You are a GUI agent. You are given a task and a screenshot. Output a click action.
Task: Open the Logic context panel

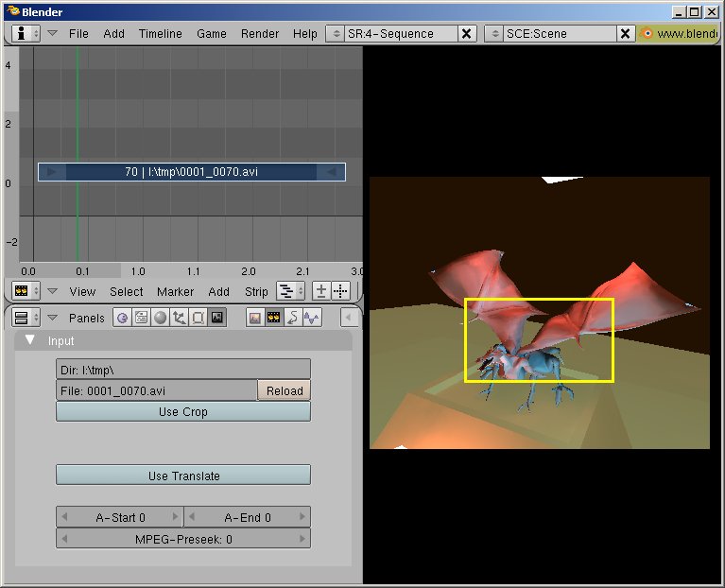123,318
